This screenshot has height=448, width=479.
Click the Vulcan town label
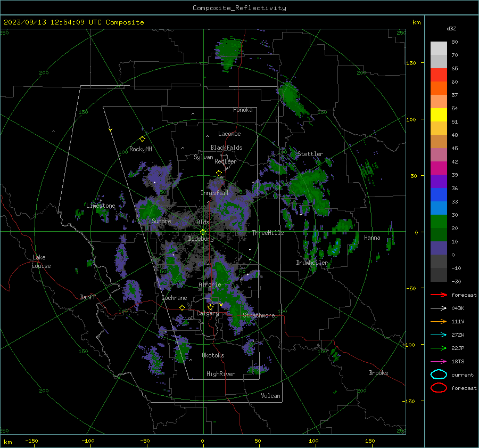coord(270,396)
